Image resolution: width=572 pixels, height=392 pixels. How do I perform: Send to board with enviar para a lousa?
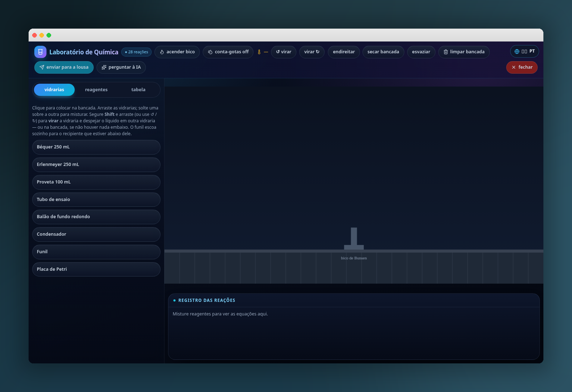64,67
